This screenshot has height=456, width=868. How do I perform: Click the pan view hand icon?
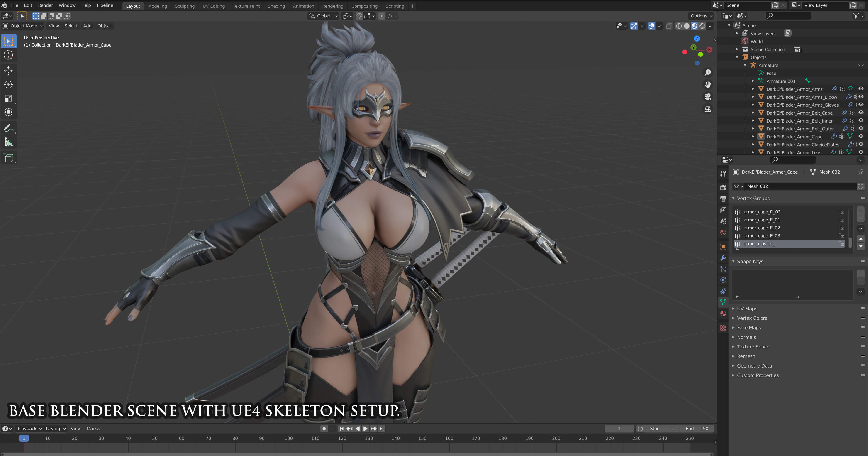click(708, 85)
